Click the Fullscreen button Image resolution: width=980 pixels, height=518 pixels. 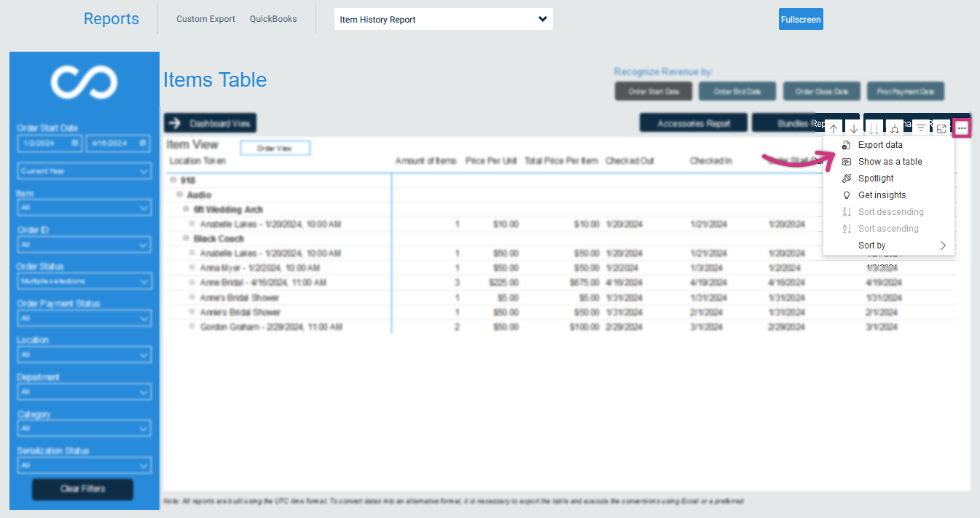click(800, 19)
